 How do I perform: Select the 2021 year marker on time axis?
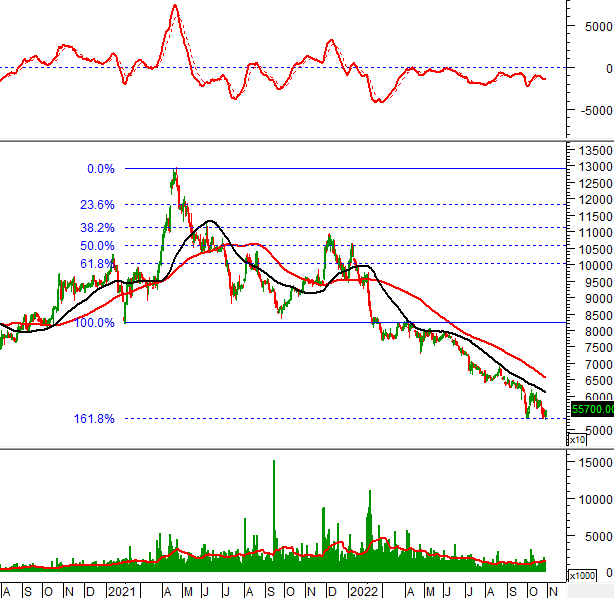(x=121, y=589)
